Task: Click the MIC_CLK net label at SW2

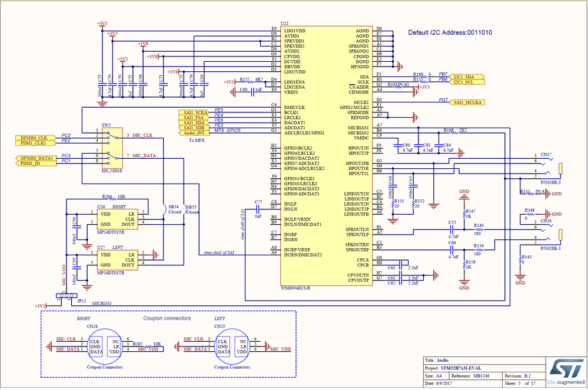Action: click(x=142, y=135)
